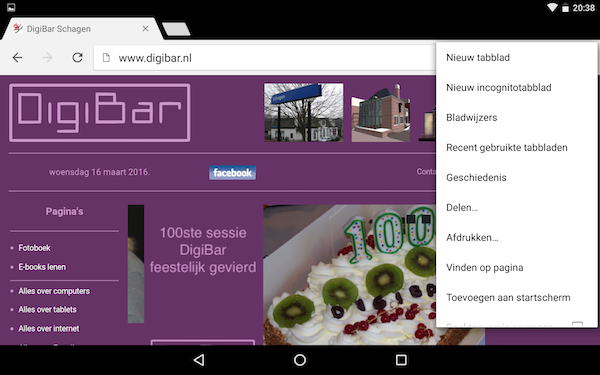Tap the Android back triangle button

click(x=199, y=360)
